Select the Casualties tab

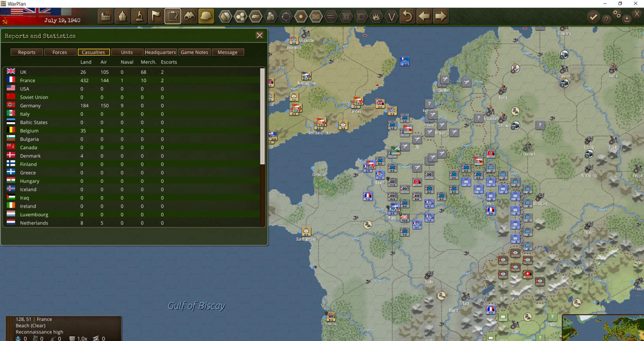point(94,52)
